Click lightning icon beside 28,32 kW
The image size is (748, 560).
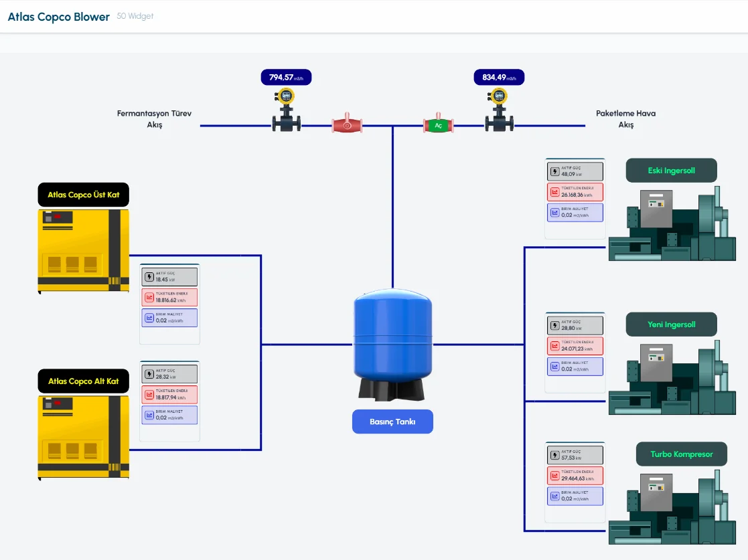click(x=149, y=374)
